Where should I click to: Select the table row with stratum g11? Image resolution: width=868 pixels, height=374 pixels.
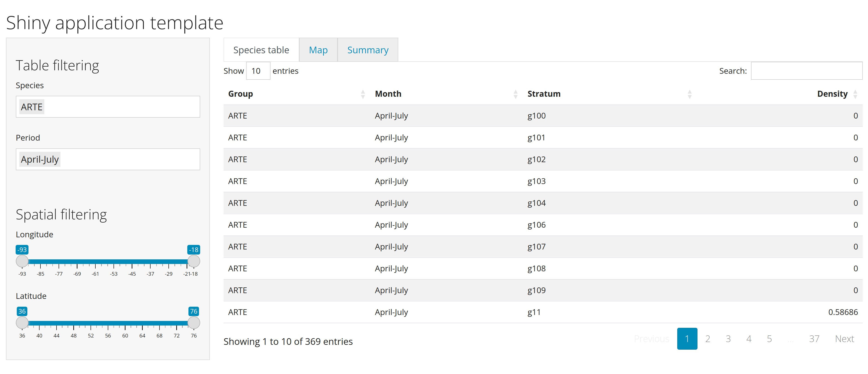click(543, 312)
